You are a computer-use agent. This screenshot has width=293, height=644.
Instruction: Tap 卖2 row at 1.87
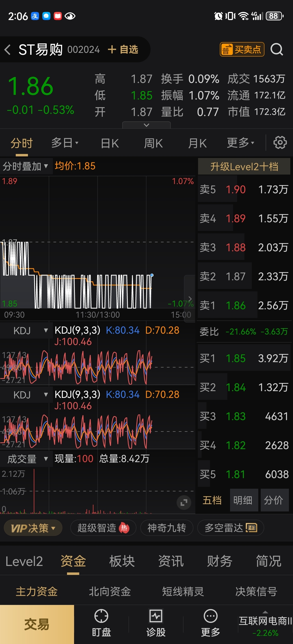[x=244, y=276]
